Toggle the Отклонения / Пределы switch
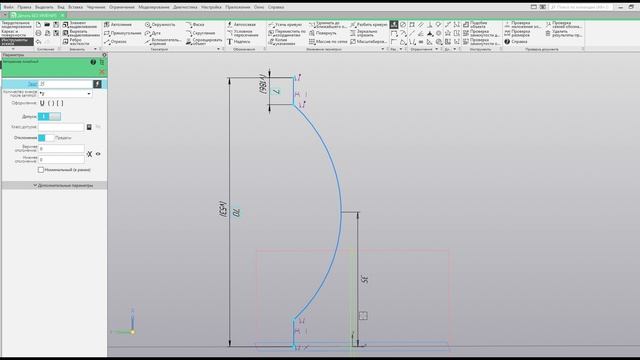 pos(46,138)
